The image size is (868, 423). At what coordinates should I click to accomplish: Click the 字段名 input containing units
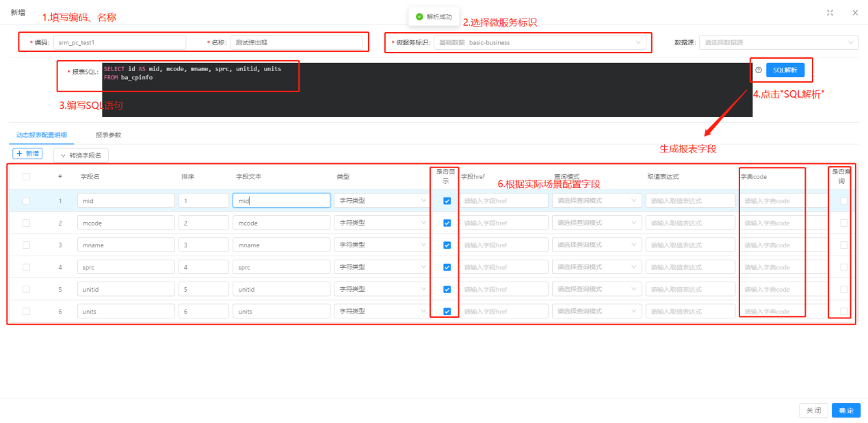click(126, 311)
